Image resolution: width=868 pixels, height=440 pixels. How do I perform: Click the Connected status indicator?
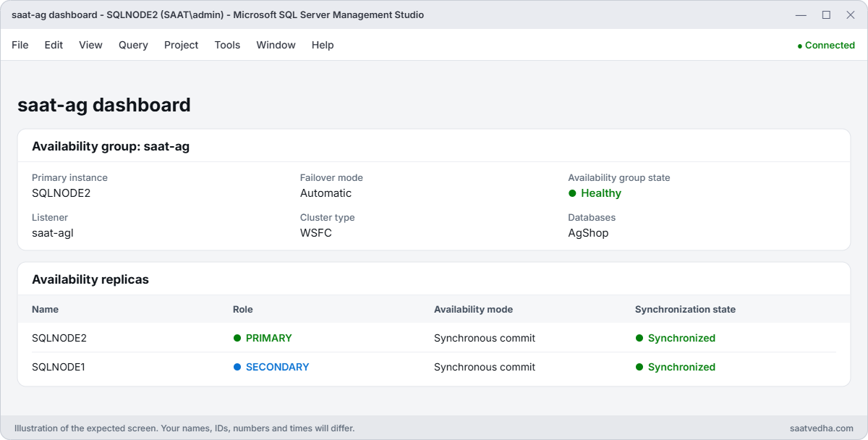click(826, 45)
